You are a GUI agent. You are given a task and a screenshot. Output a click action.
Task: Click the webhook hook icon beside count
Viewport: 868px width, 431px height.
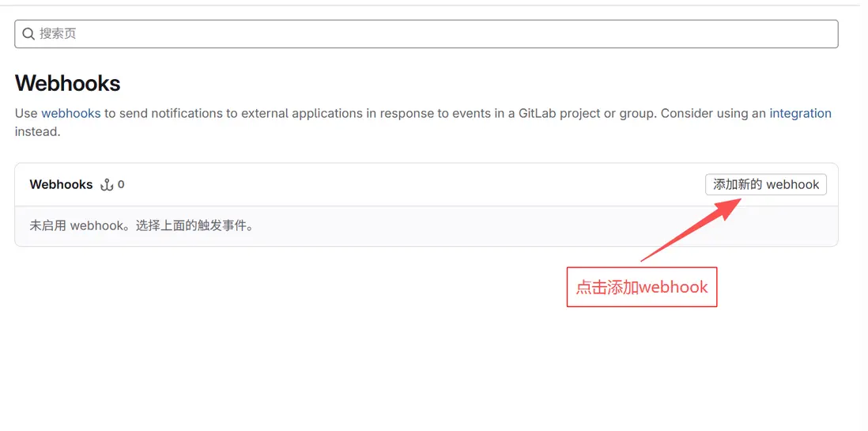click(107, 185)
